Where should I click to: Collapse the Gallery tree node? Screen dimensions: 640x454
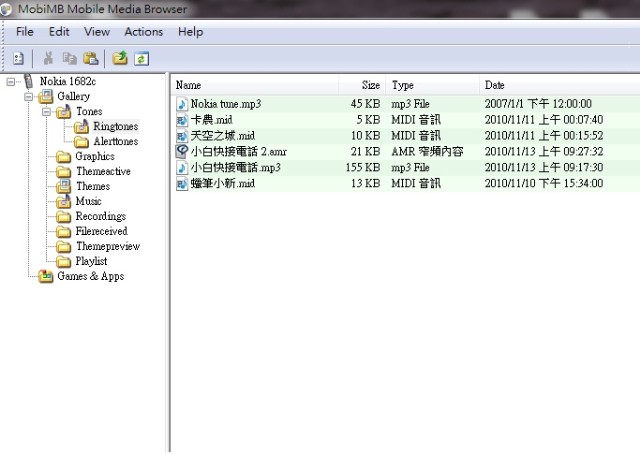[x=28, y=97]
